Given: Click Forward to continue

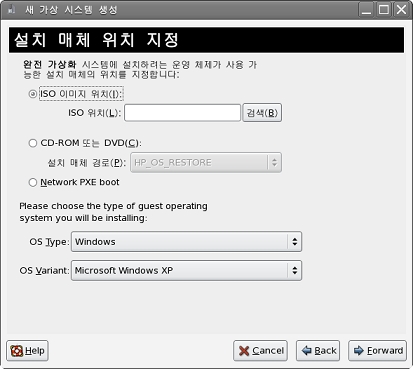Looking at the screenshot, I should pos(377,351).
